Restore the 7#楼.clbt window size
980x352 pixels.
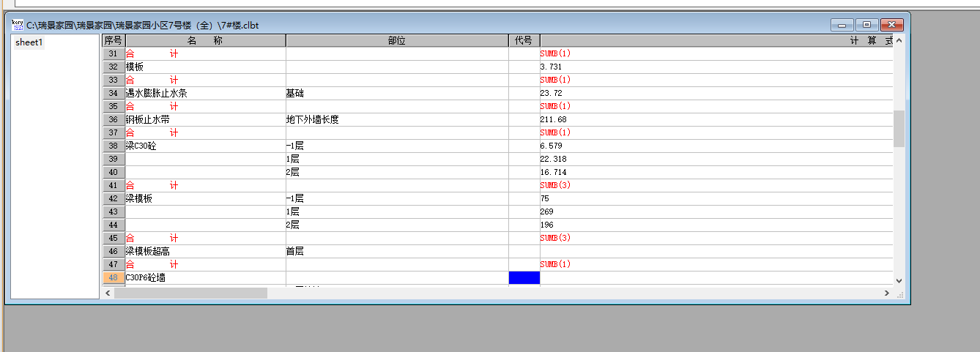[866, 25]
